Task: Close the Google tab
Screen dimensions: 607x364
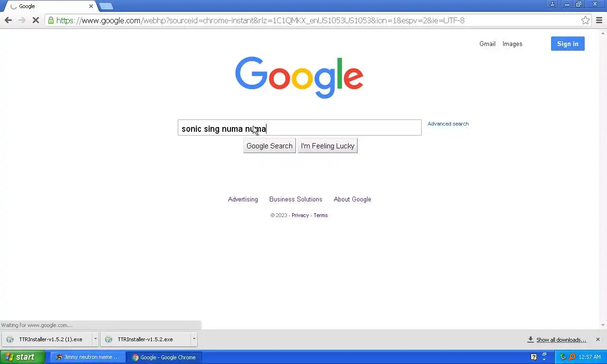Action: [x=91, y=6]
